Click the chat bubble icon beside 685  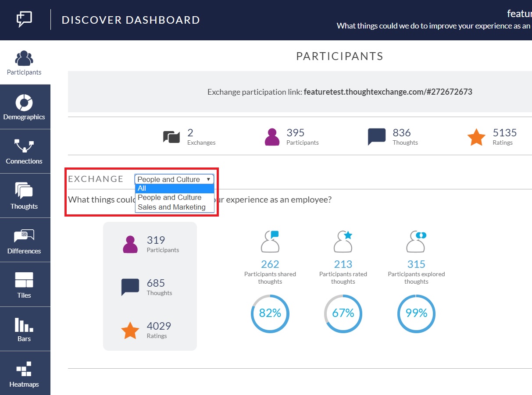(x=130, y=288)
